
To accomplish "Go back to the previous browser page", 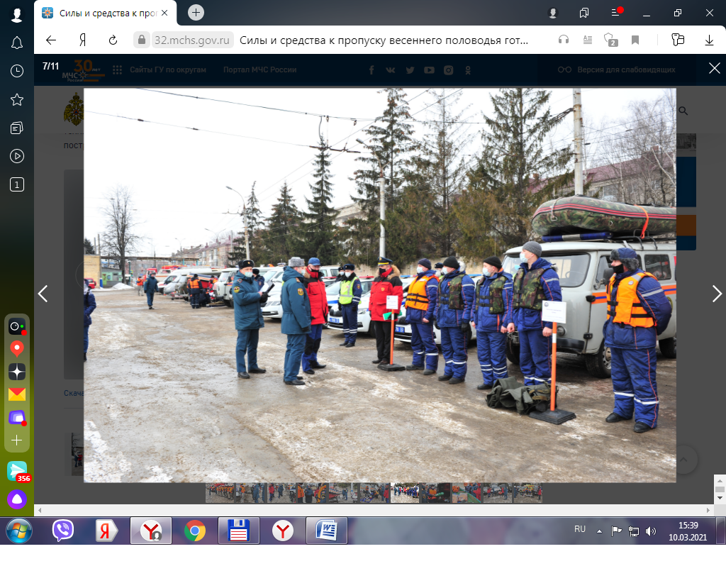I will pyautogui.click(x=51, y=40).
